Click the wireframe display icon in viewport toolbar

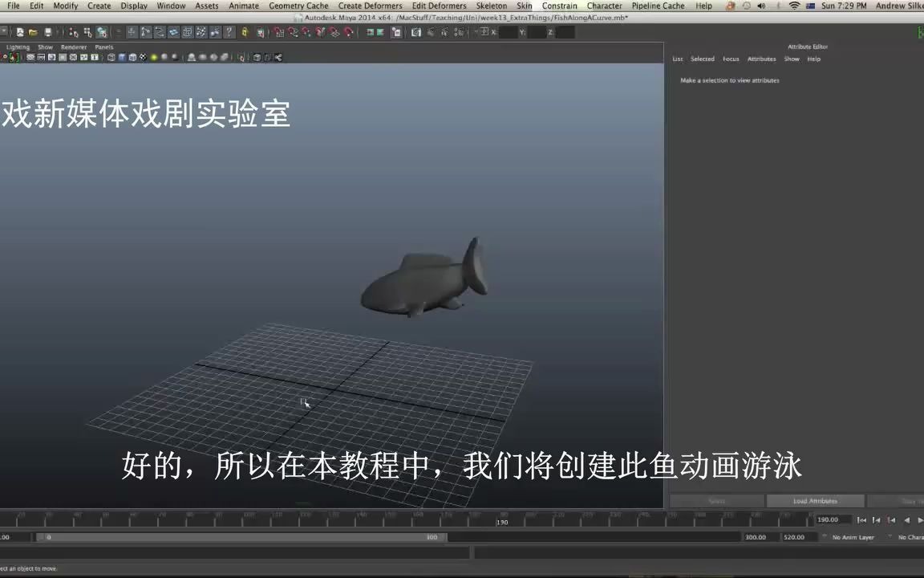click(111, 57)
